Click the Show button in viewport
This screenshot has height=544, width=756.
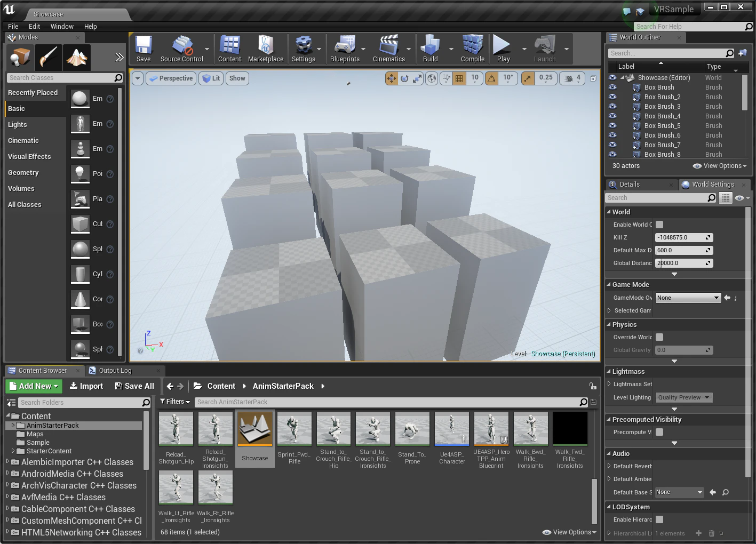[x=237, y=78]
